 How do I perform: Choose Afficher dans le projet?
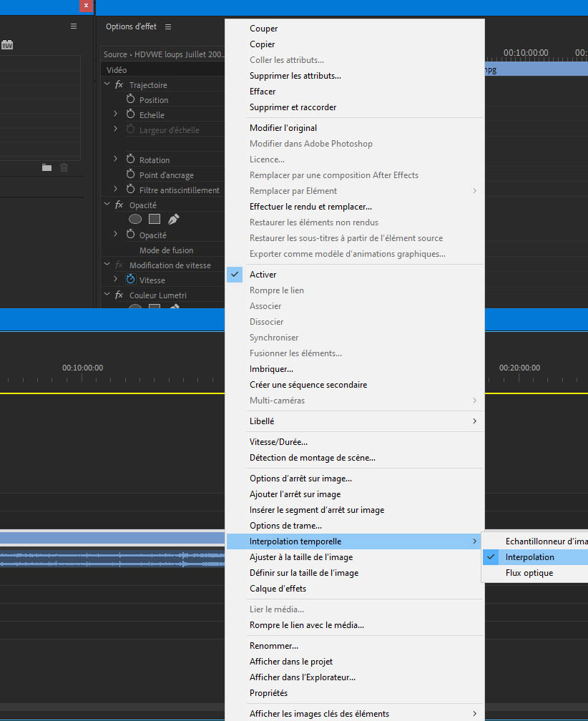(x=355, y=662)
